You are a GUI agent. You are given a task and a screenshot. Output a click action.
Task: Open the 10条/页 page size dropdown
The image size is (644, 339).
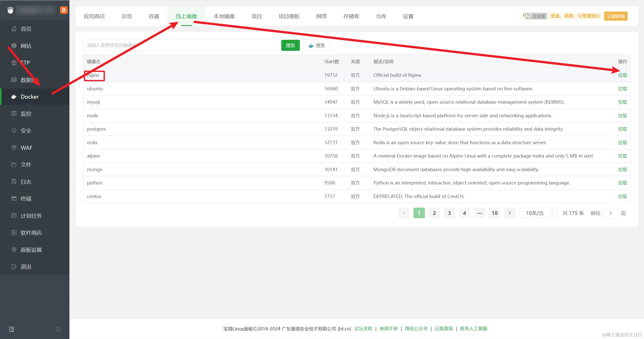538,213
